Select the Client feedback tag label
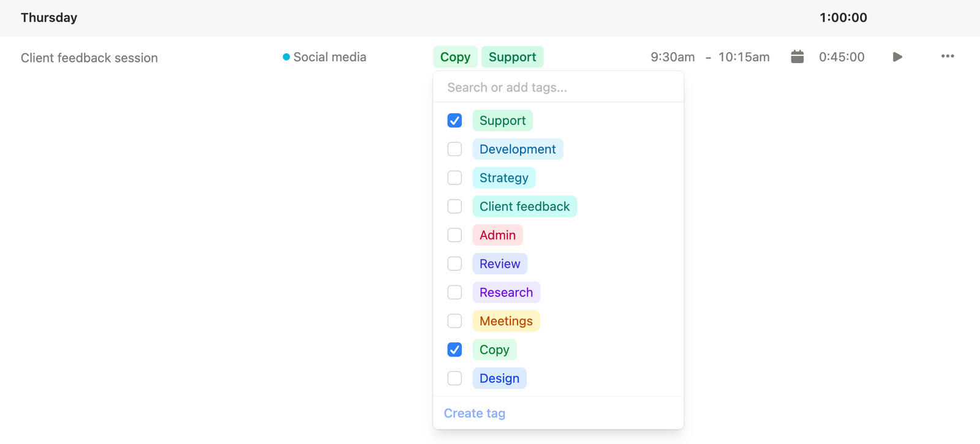Screen dimensions: 980x444 524,206
